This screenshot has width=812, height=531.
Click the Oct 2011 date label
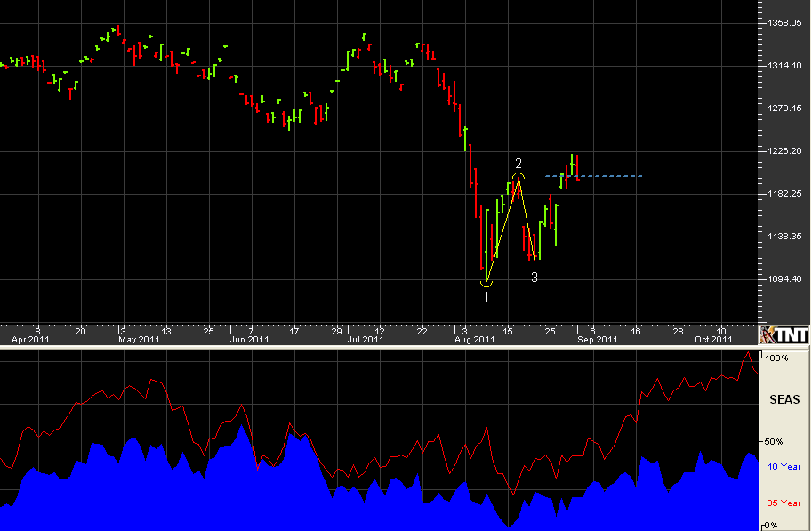point(713,340)
